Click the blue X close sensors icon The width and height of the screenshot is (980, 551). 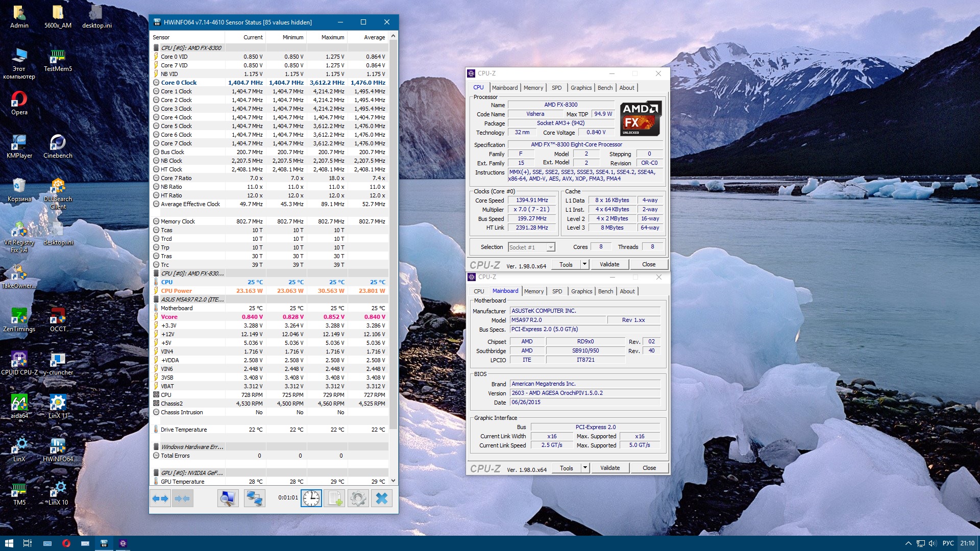381,498
